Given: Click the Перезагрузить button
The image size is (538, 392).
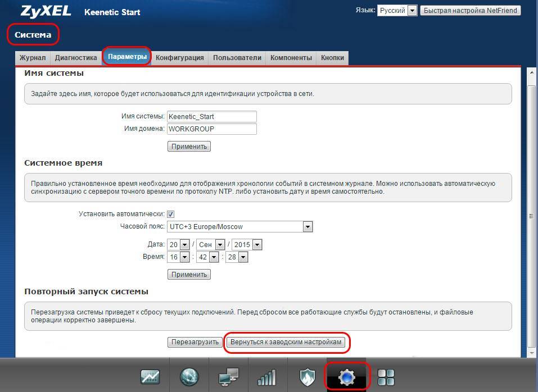Looking at the screenshot, I should click(195, 341).
